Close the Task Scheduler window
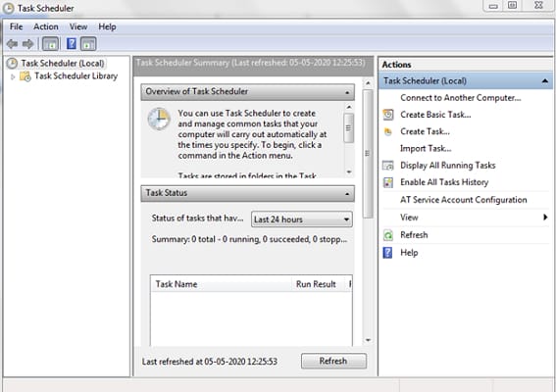 point(539,6)
